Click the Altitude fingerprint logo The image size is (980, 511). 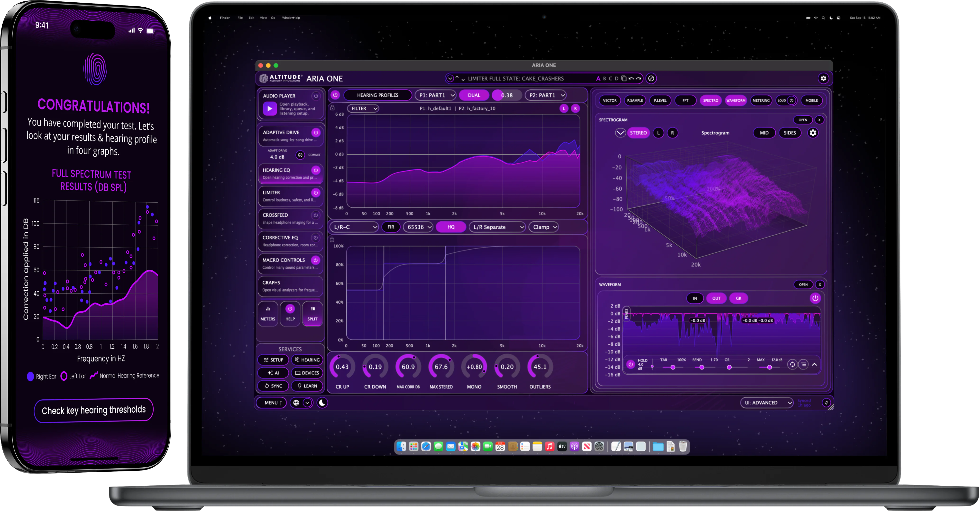tap(263, 78)
